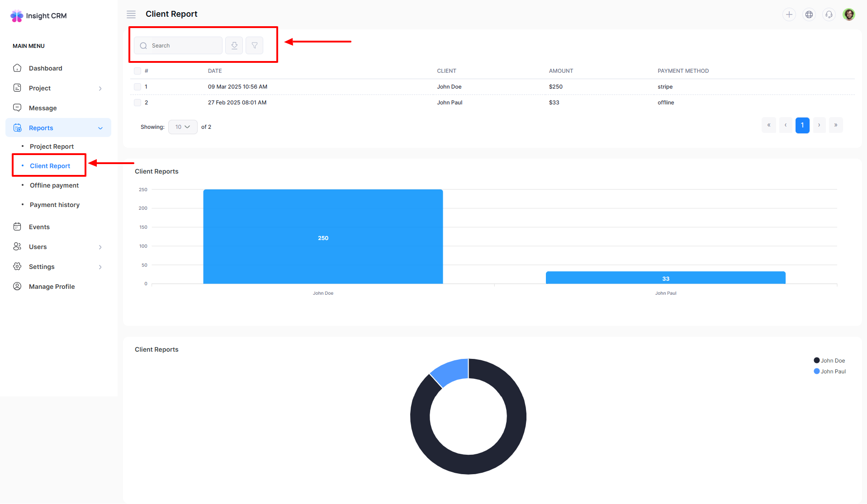This screenshot has width=867, height=504.
Task: Tick the checkbox for row 2
Action: 137,103
